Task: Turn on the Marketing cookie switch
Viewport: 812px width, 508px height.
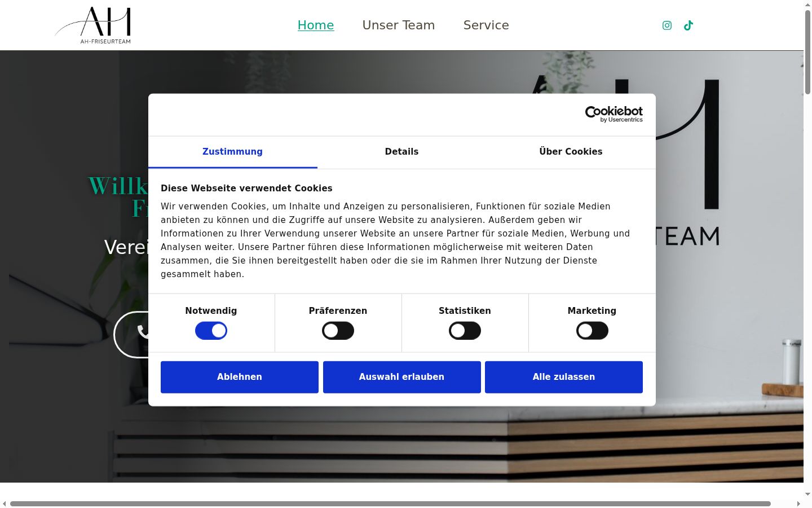Action: 592,331
